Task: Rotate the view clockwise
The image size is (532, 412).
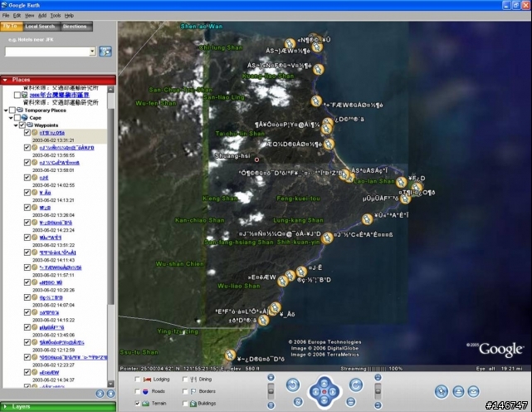Action: (356, 385)
